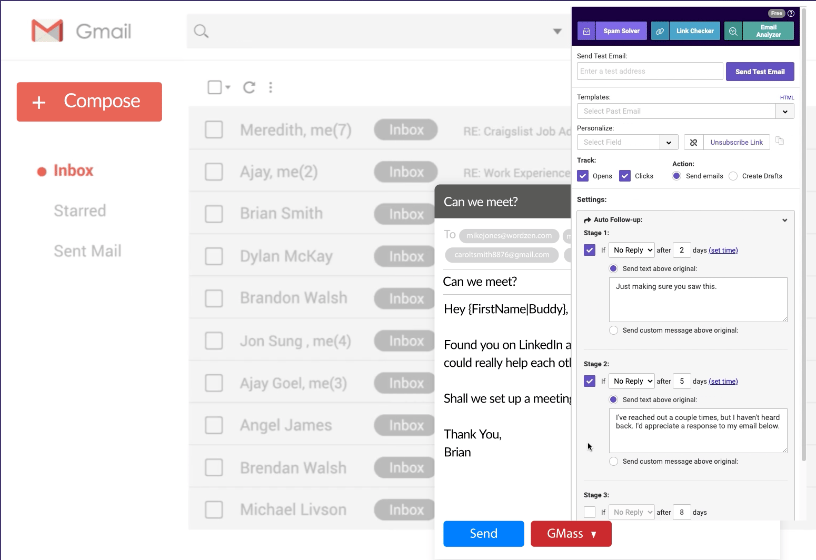Viewport: 816px width, 560px height.
Task: Click the test address input field
Action: point(650,71)
